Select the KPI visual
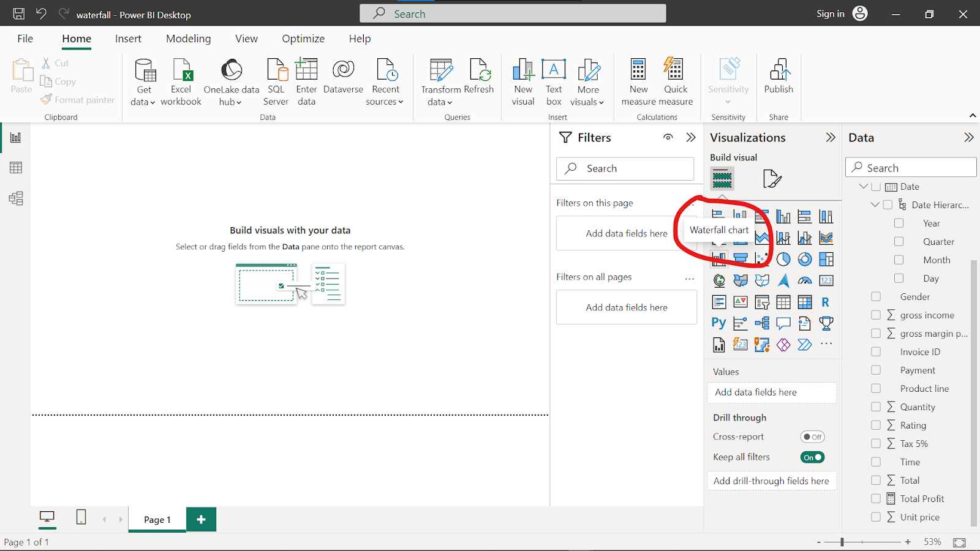The image size is (980, 551). click(x=741, y=302)
